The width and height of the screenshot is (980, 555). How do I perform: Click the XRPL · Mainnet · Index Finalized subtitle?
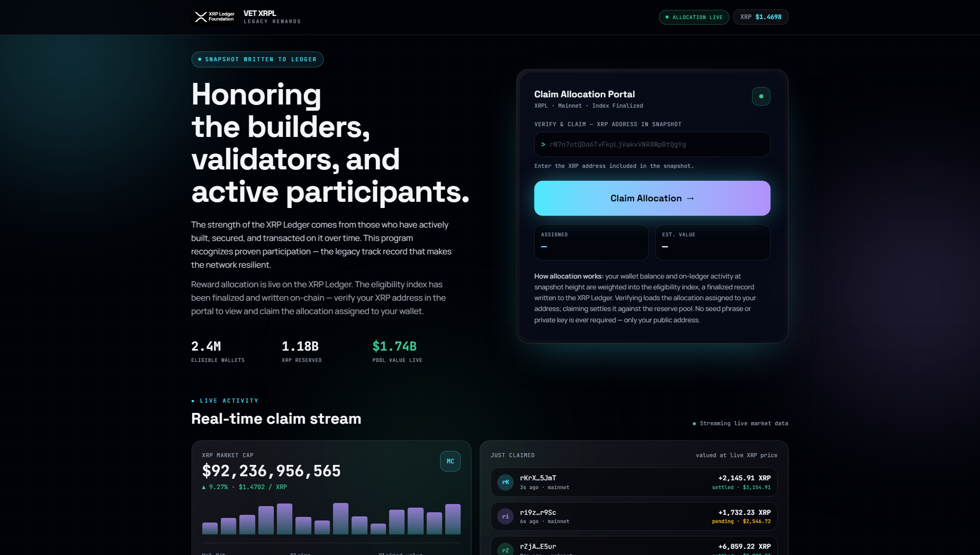(589, 106)
